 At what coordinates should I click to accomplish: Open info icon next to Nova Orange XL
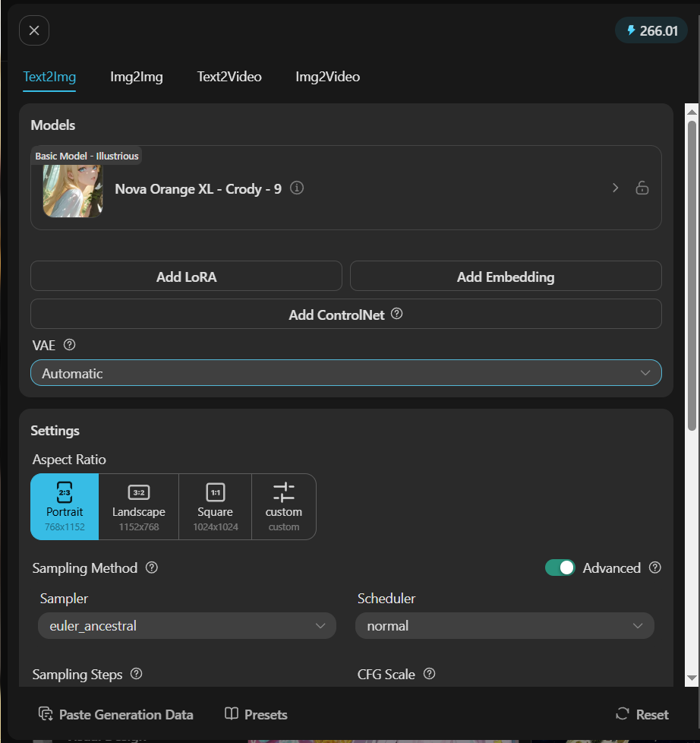pyautogui.click(x=297, y=188)
